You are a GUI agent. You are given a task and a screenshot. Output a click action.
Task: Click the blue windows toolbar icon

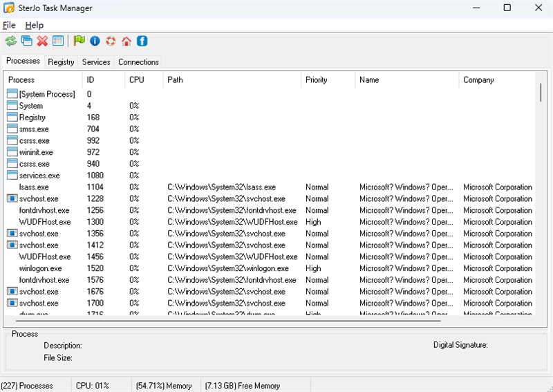click(27, 41)
